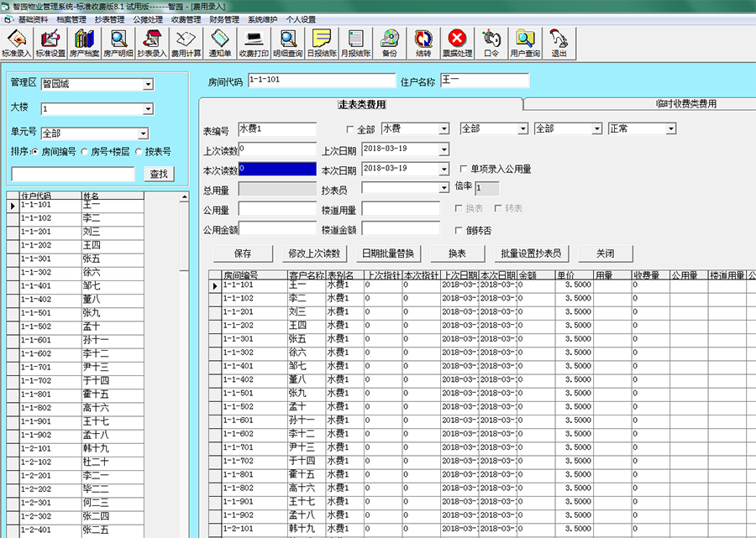Click the 上次读数 input field
Image resolution: width=756 pixels, height=538 pixels.
[x=277, y=149]
